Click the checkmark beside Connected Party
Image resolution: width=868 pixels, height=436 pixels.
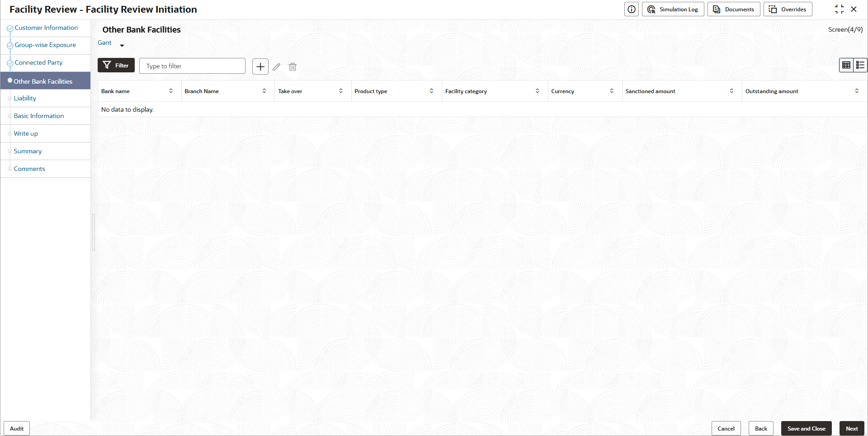(10, 63)
